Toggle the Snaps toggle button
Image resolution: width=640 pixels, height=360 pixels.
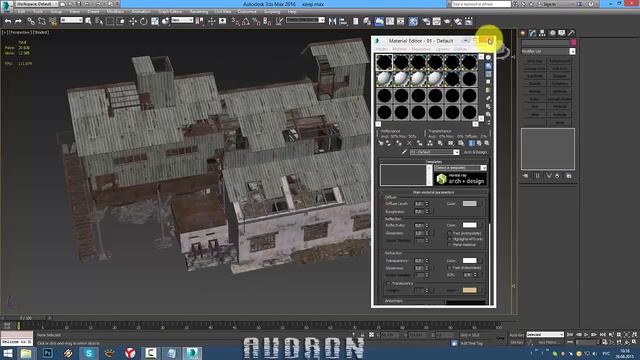click(x=236, y=21)
